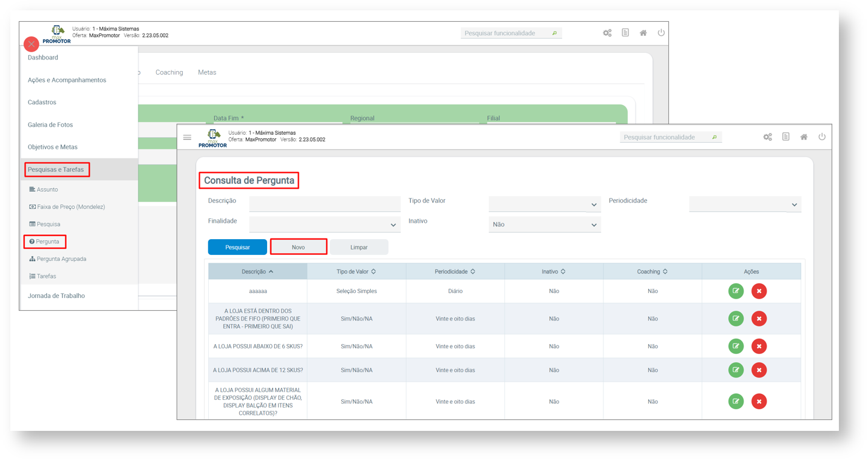Screen dimensions: 868x460
Task: Open the home icon in front window header
Action: click(x=804, y=137)
